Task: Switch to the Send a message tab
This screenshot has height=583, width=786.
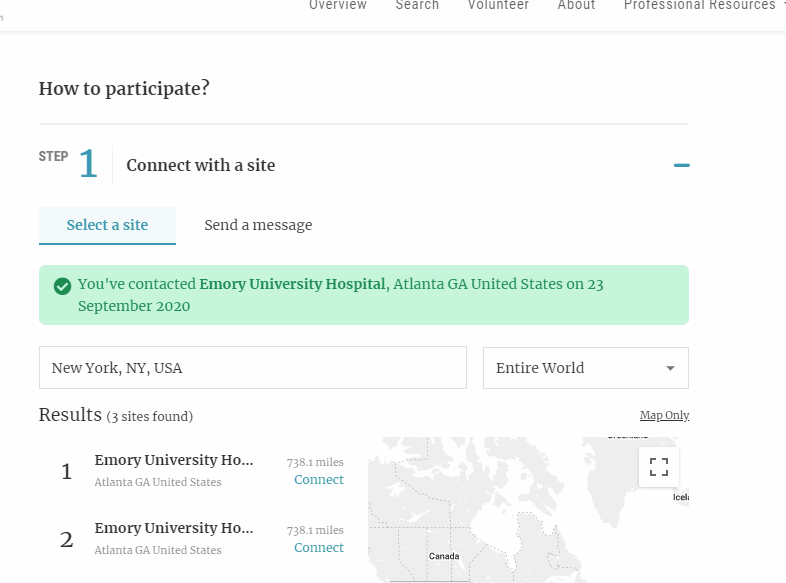Action: click(258, 225)
